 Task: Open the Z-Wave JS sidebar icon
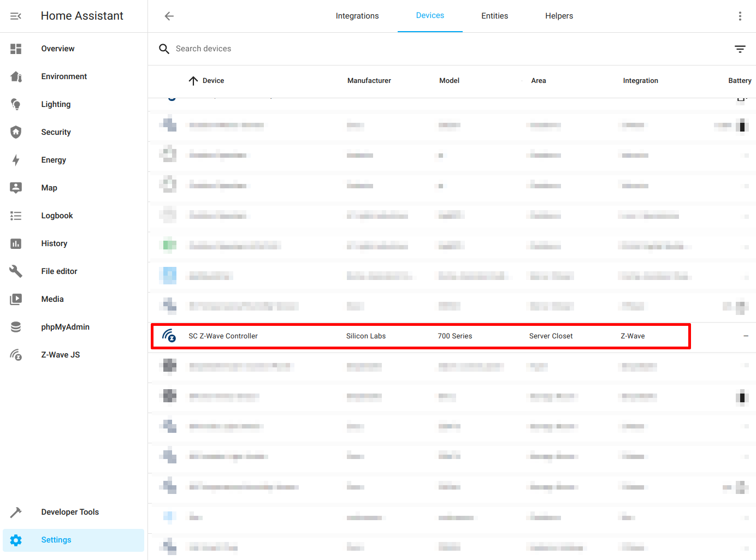(16, 355)
